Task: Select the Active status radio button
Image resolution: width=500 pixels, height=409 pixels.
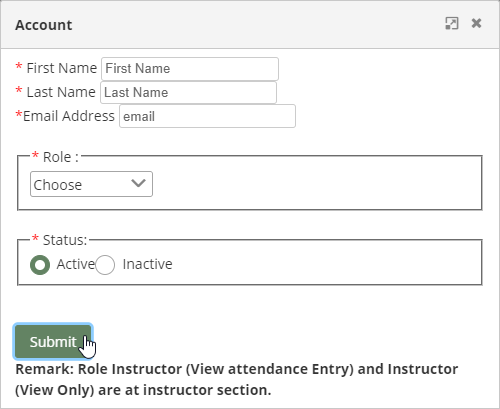Action: pyautogui.click(x=40, y=265)
